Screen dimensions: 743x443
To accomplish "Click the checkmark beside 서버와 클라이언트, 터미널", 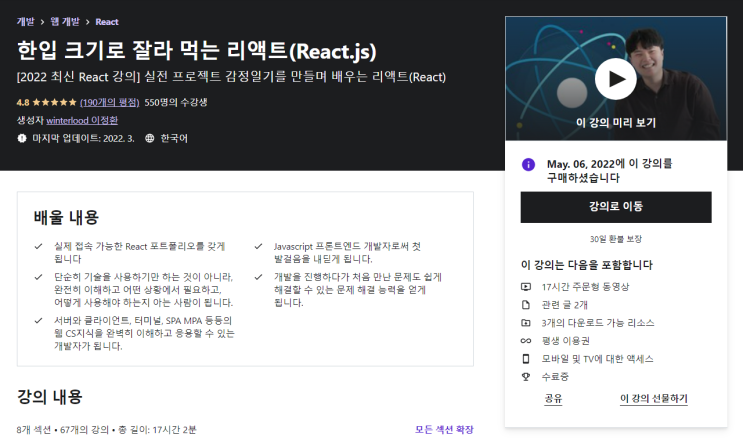I will (x=39, y=321).
